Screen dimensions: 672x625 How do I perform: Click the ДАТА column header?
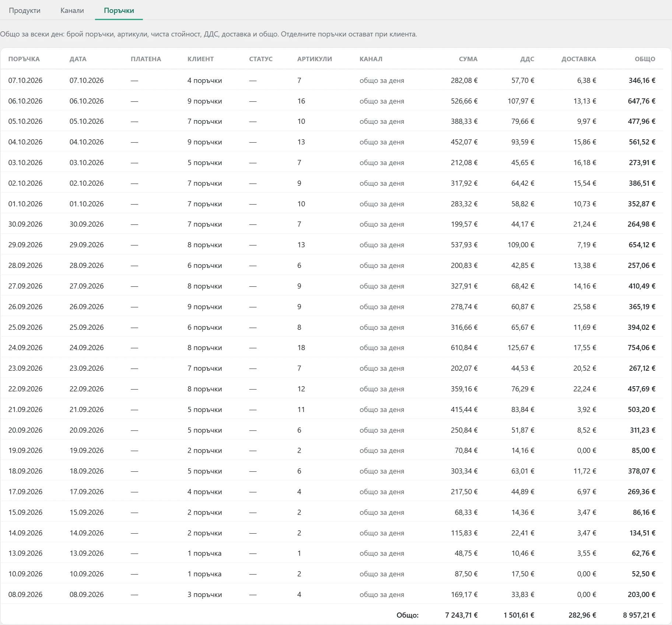click(x=78, y=59)
